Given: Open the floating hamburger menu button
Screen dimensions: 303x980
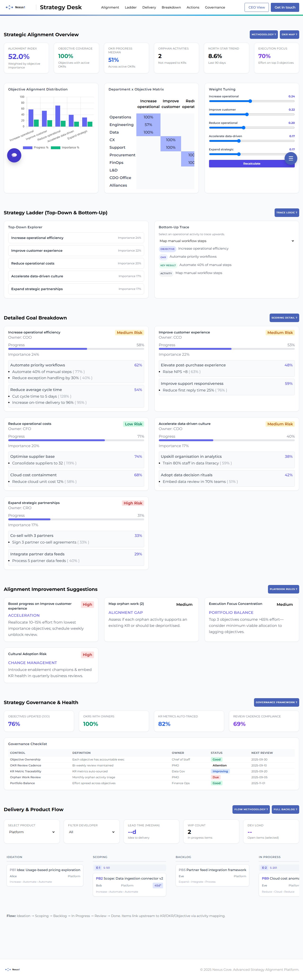Looking at the screenshot, I should click(x=291, y=158).
